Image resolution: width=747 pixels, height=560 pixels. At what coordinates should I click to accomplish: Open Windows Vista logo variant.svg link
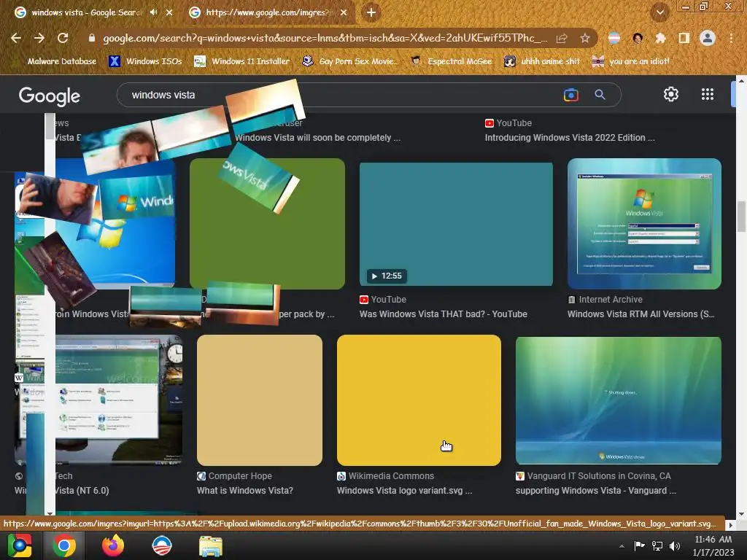pyautogui.click(x=404, y=490)
